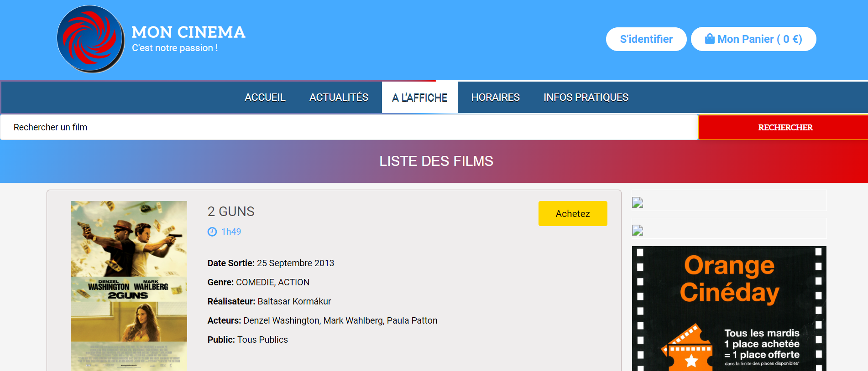
Task: Click the MON CINEMA site title text
Action: pos(188,32)
